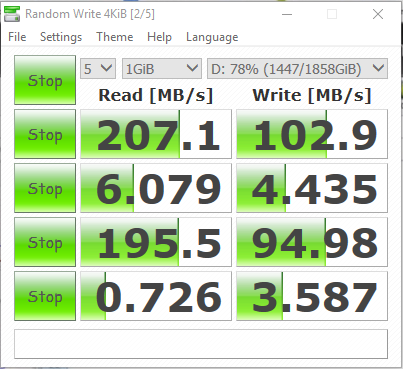Click Stop button next to 195.5 read
Screen dimensions: 403x369
45,242
